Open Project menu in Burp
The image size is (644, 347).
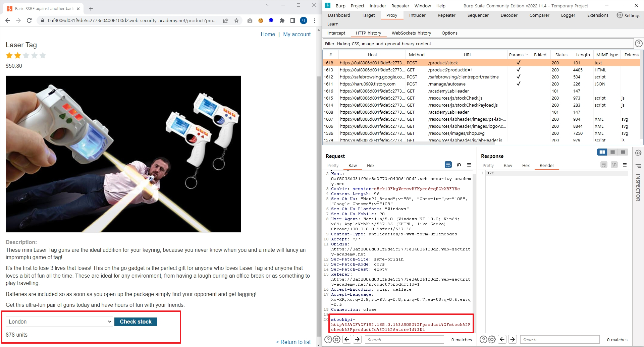pos(358,6)
